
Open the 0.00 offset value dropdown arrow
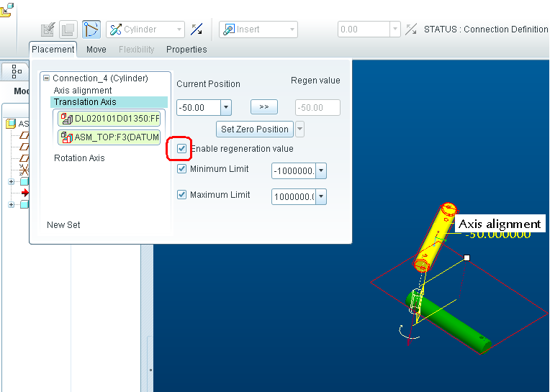395,29
